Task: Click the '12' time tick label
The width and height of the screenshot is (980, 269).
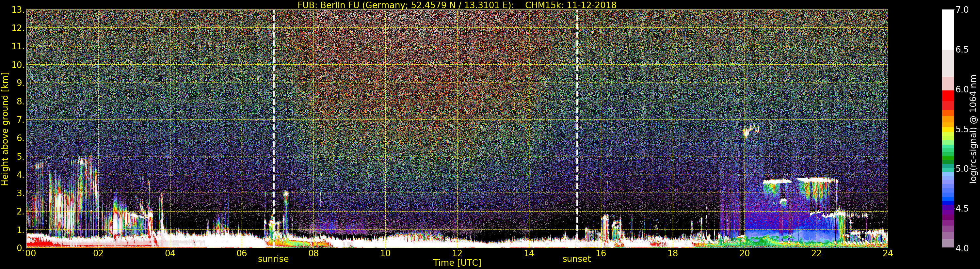Action: click(457, 253)
